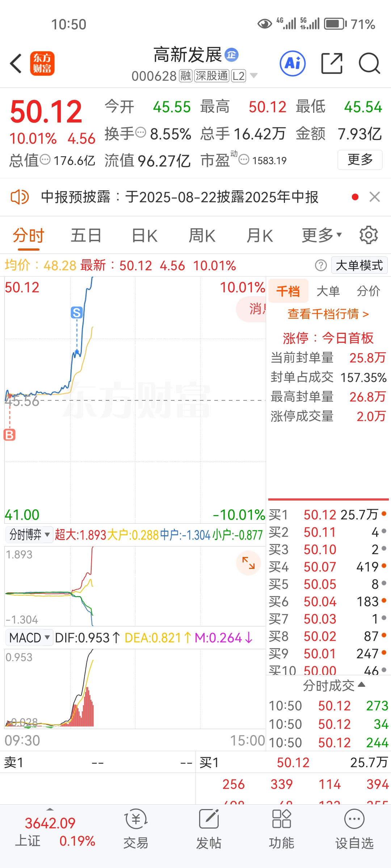Open chart settings gear icon
Screen dimensions: 391x868
[x=369, y=235]
